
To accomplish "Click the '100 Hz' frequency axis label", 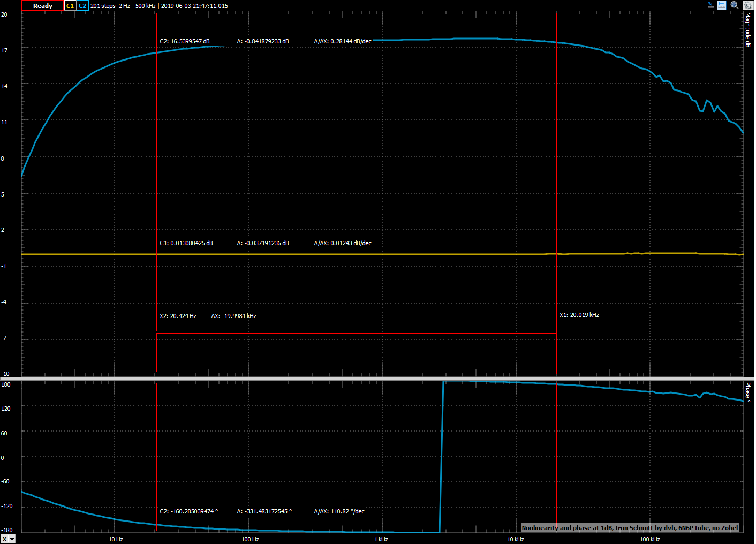I will pyautogui.click(x=250, y=539).
